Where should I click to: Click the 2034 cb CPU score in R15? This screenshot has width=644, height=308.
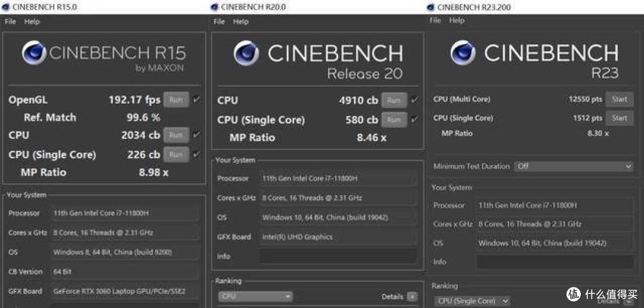141,135
